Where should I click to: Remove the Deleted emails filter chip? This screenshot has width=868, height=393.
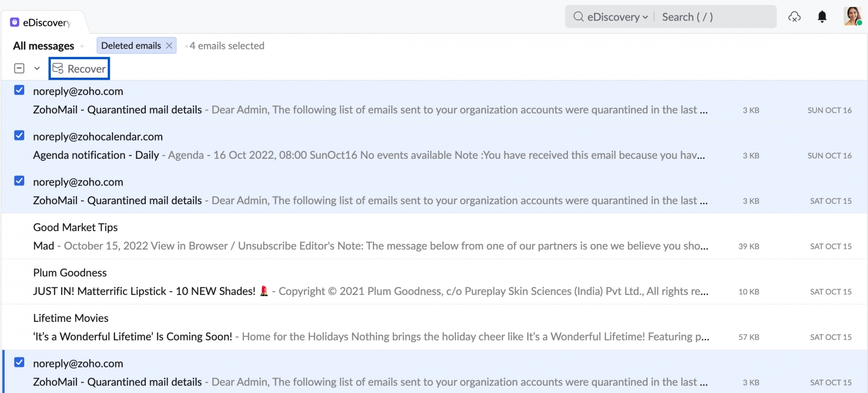[x=169, y=46]
